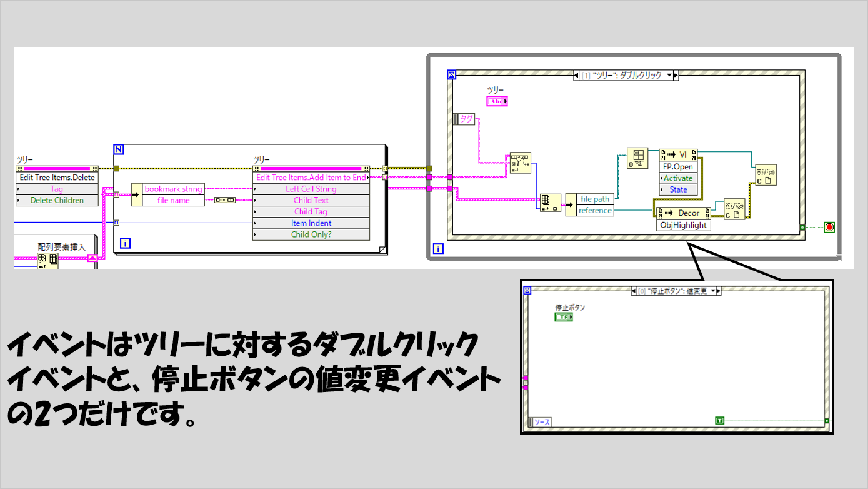Click the timeout hourglass of the ダブルクリック event structure
The image size is (868, 489).
pos(452,75)
